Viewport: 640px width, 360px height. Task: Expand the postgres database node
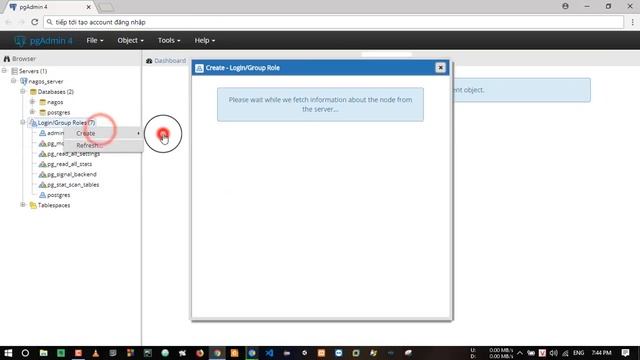point(32,112)
